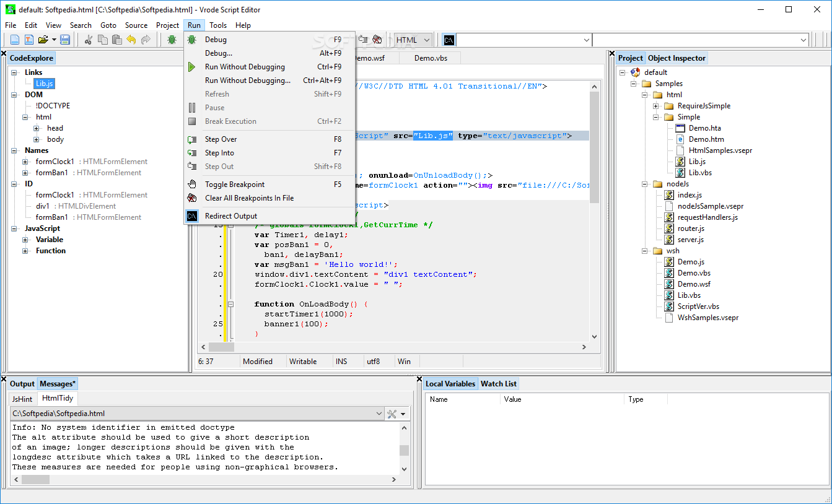Click Step Over icon in Run menu

[193, 139]
